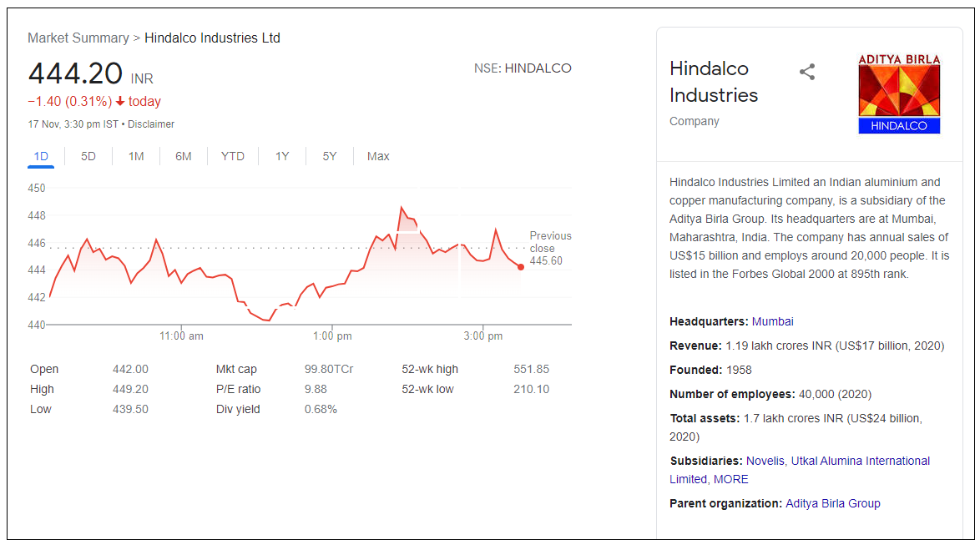The image size is (980, 545).
Task: Click the 3:00 pm axis label
Action: tap(482, 336)
